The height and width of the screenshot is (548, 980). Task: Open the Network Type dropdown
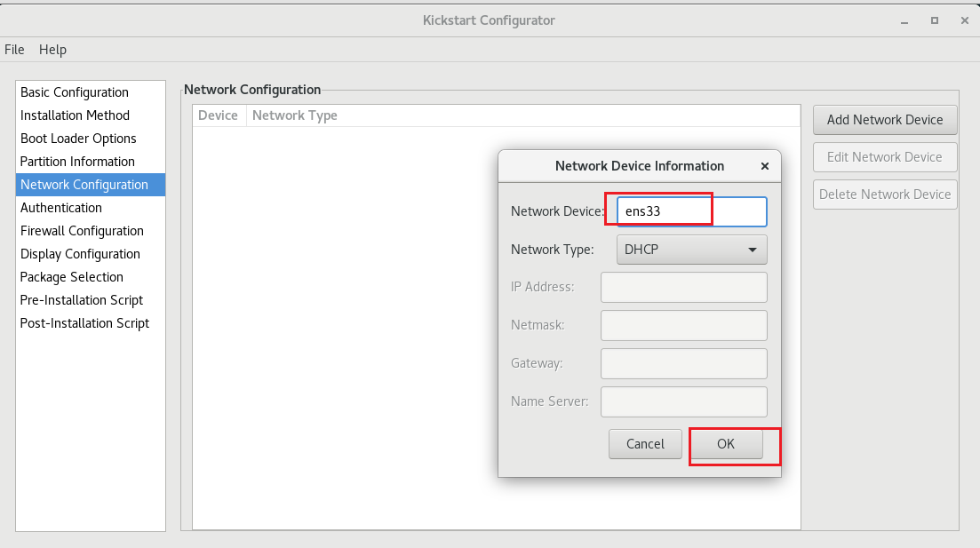[x=691, y=250]
